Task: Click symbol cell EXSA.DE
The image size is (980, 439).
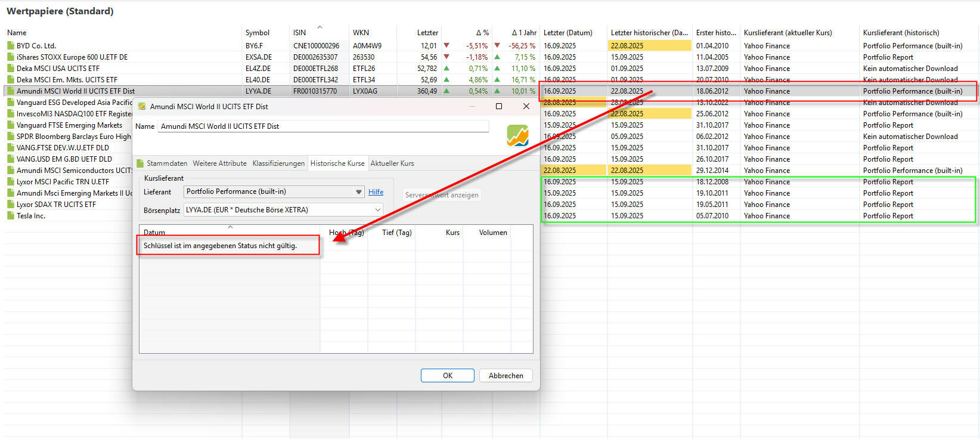Action: pos(259,57)
